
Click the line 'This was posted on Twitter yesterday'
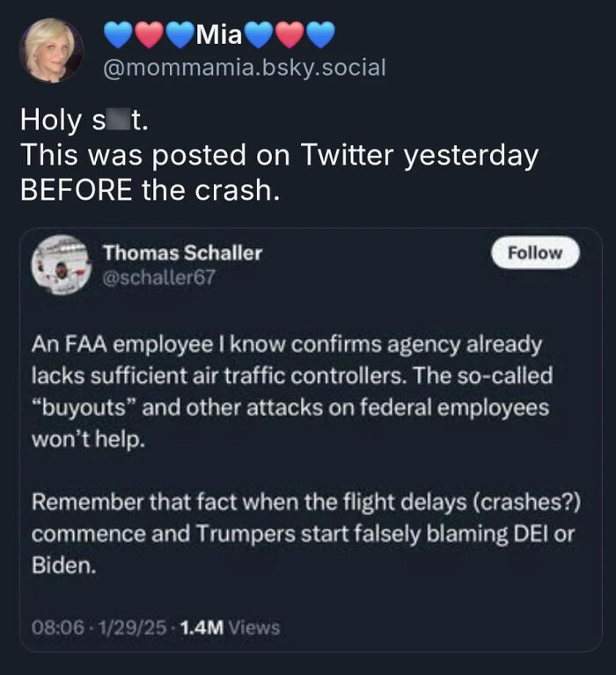(x=279, y=155)
